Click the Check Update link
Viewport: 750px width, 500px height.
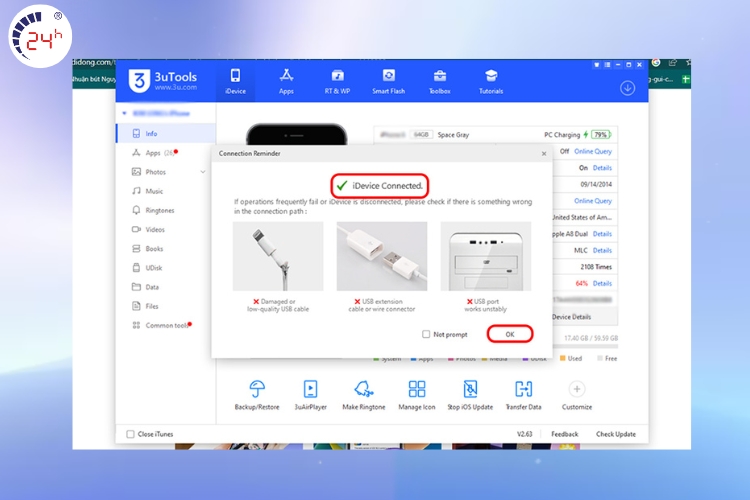click(615, 434)
